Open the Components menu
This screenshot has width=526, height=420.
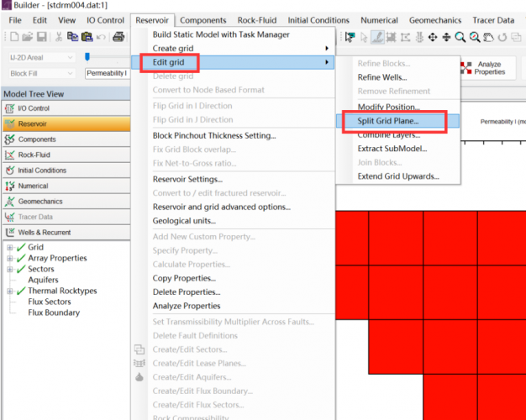point(203,20)
